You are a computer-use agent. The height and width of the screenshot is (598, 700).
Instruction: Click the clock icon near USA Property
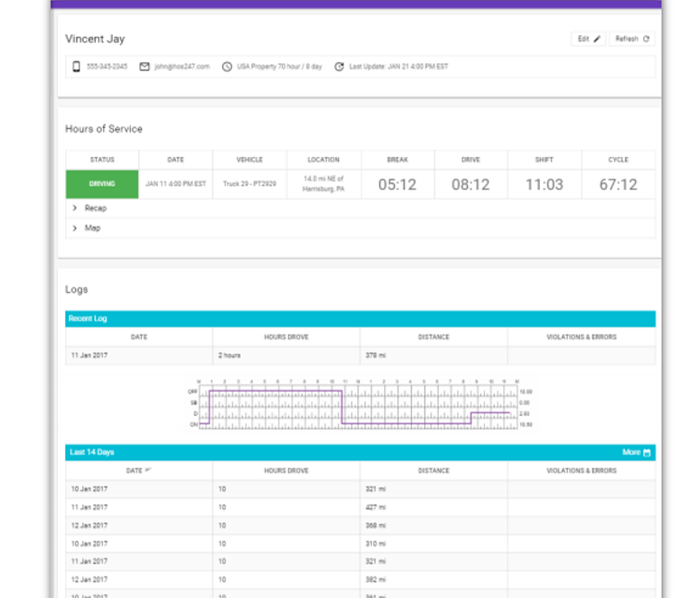[227, 66]
